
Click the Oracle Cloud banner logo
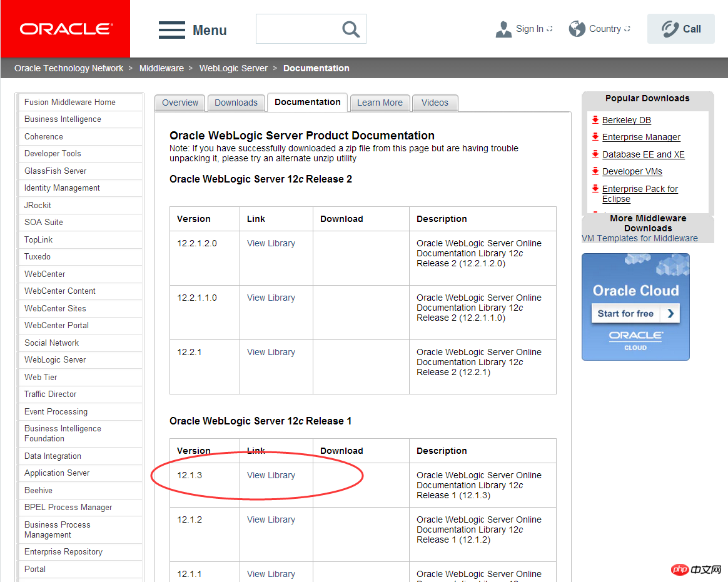point(635,339)
